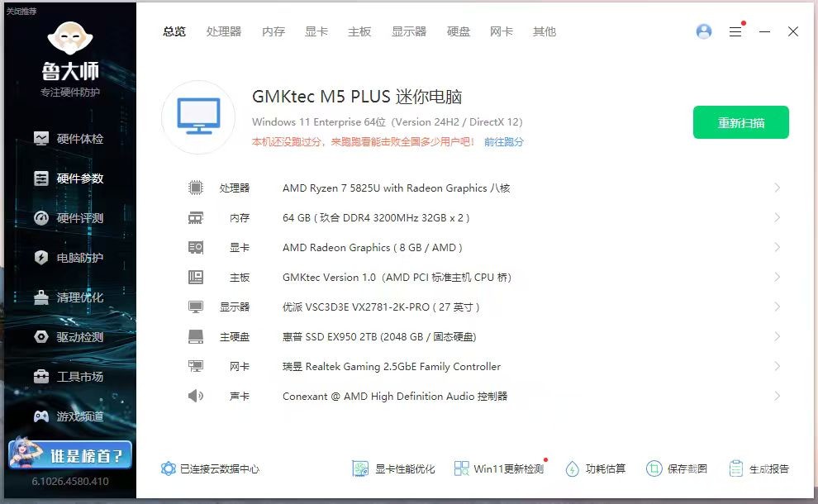
Task: Expand the 主硬盘 row chevron
Action: pyautogui.click(x=778, y=336)
